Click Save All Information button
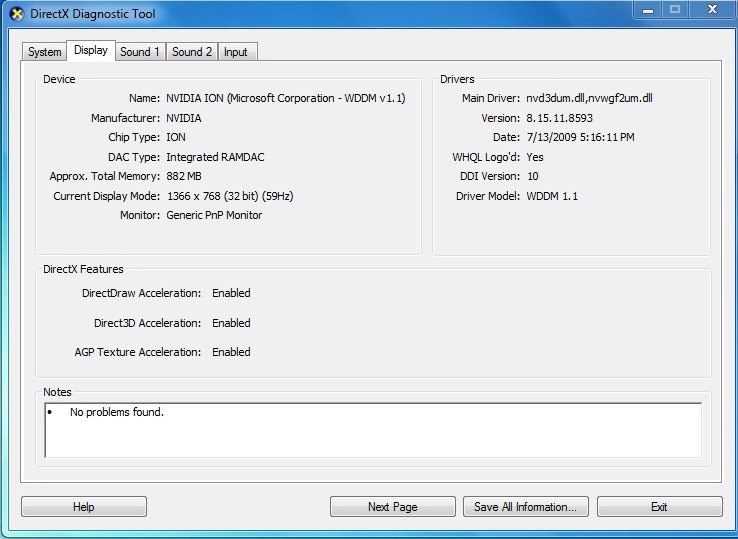Viewport: 738px width, 539px height. point(526,507)
